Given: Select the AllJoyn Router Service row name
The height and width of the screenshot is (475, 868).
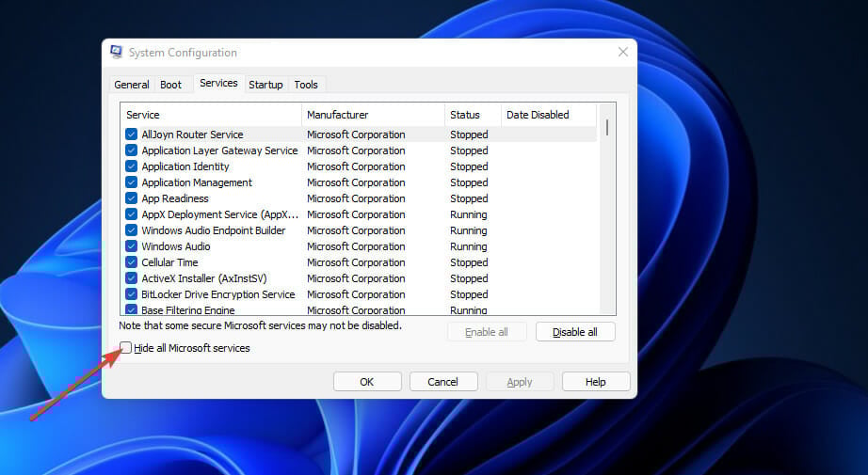Looking at the screenshot, I should tap(192, 135).
